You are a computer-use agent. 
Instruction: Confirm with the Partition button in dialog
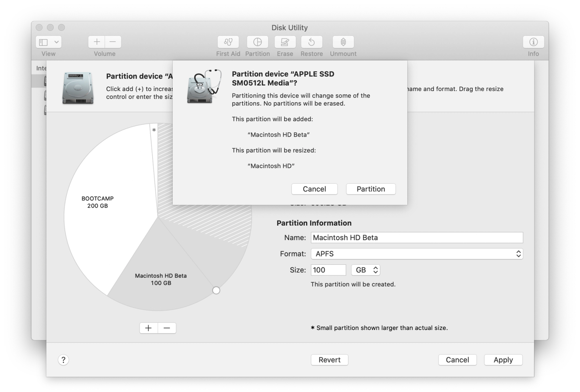click(371, 189)
